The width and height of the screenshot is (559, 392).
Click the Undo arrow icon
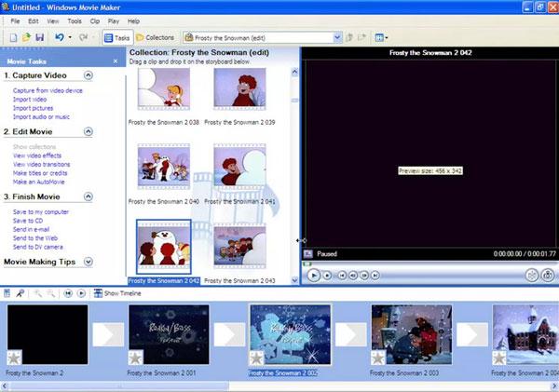[x=60, y=37]
